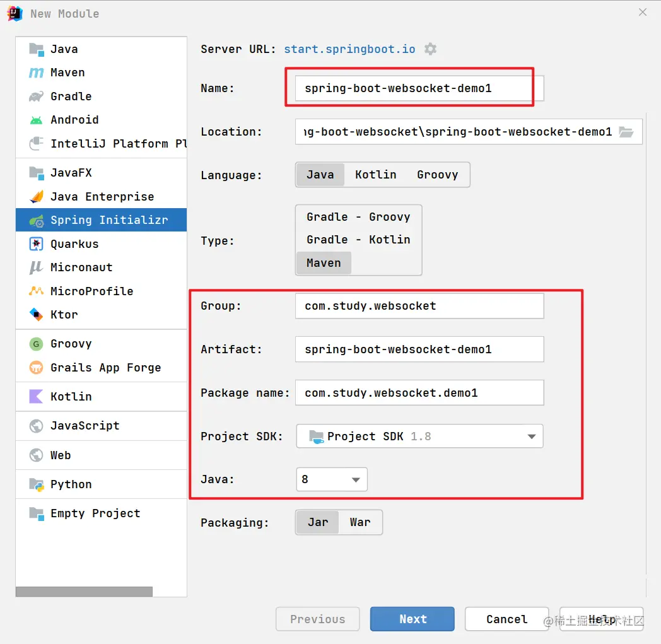661x644 pixels.
Task: Click the Grails App Forge icon
Action: click(36, 368)
